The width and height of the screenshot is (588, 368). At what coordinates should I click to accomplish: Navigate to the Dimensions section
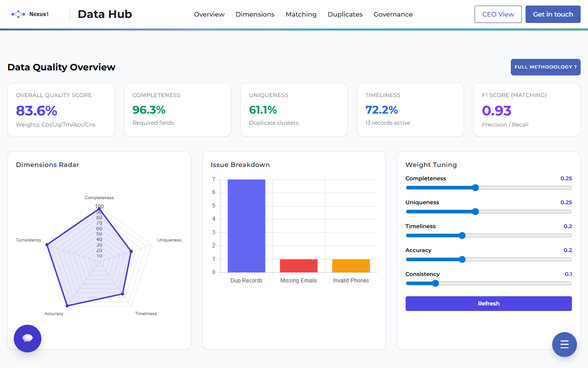tap(255, 14)
